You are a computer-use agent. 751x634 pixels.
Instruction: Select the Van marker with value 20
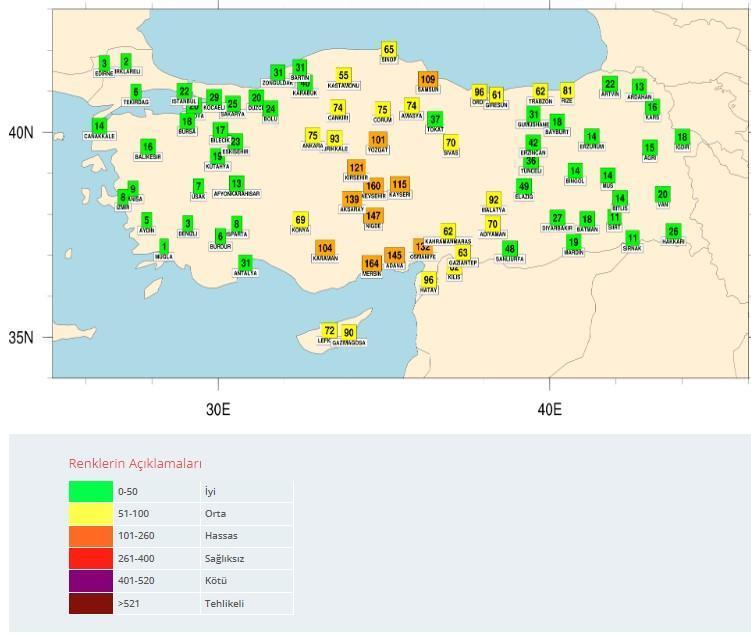[662, 194]
